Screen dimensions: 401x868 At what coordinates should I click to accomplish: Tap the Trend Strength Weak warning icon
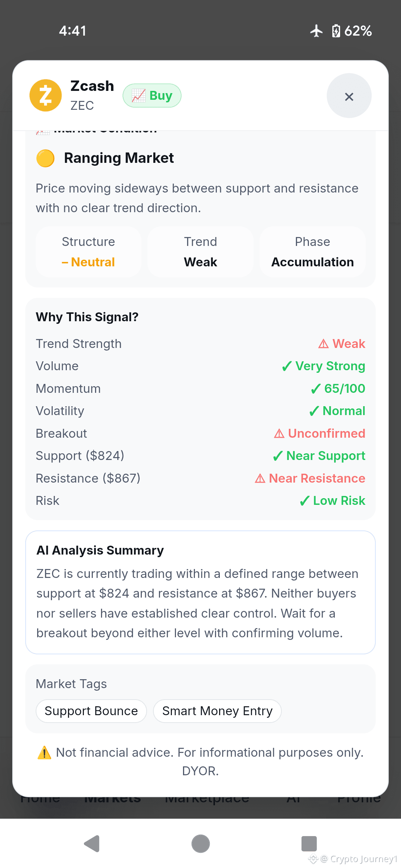pyautogui.click(x=323, y=344)
